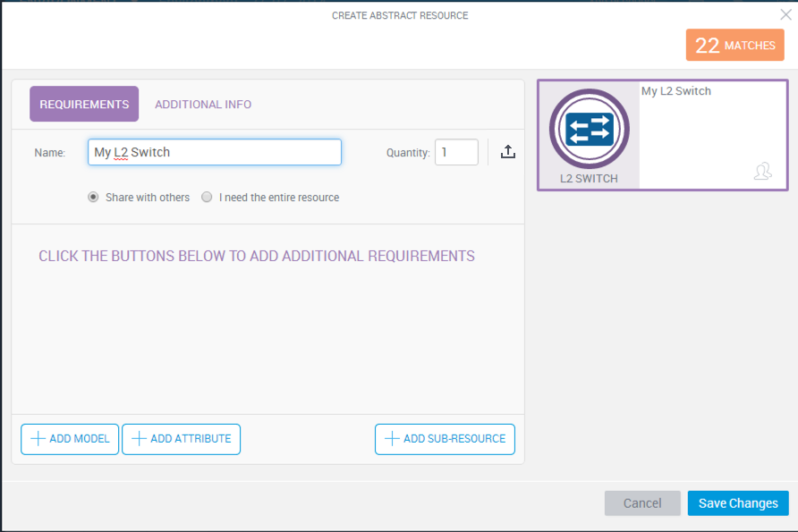Click the plus icon on Add Model

point(38,439)
